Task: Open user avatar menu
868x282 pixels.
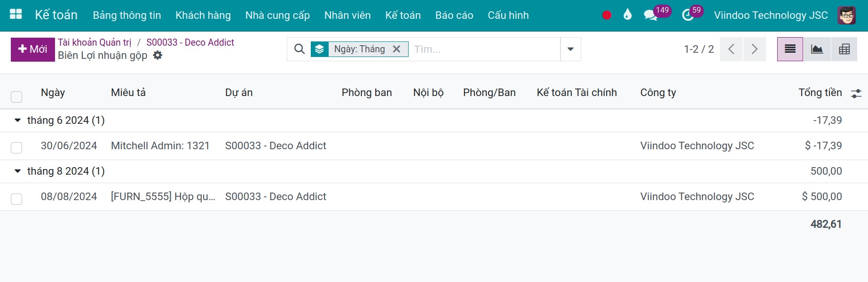Action: pos(846,15)
